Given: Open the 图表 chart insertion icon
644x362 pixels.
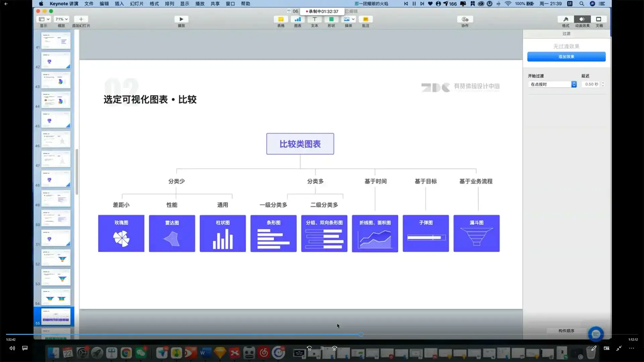Looking at the screenshot, I should (298, 19).
